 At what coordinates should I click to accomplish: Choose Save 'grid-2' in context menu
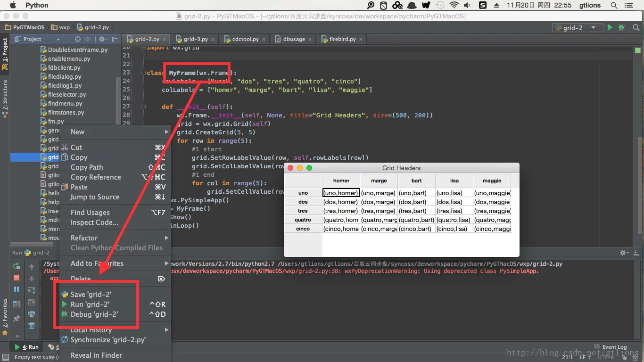point(114,295)
